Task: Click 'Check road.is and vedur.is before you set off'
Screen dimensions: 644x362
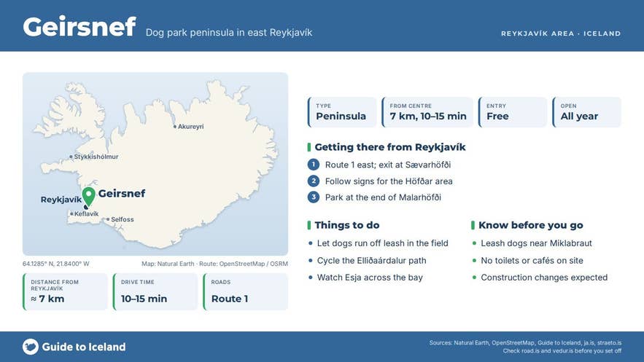Action: coord(562,351)
